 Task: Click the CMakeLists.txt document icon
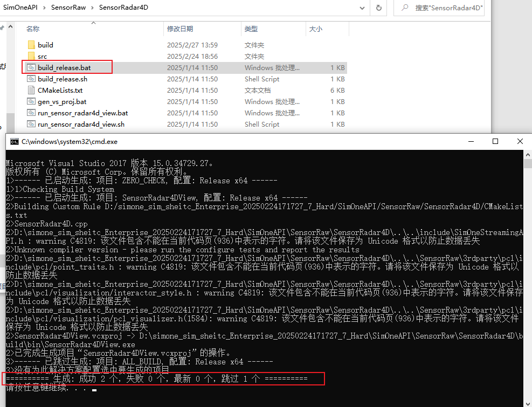point(31,90)
